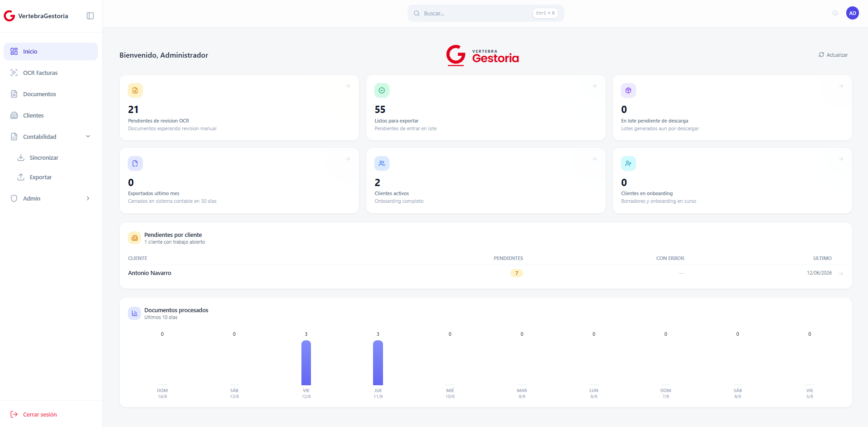
Task: Click the Inicio dashboard grid icon
Action: click(x=14, y=51)
